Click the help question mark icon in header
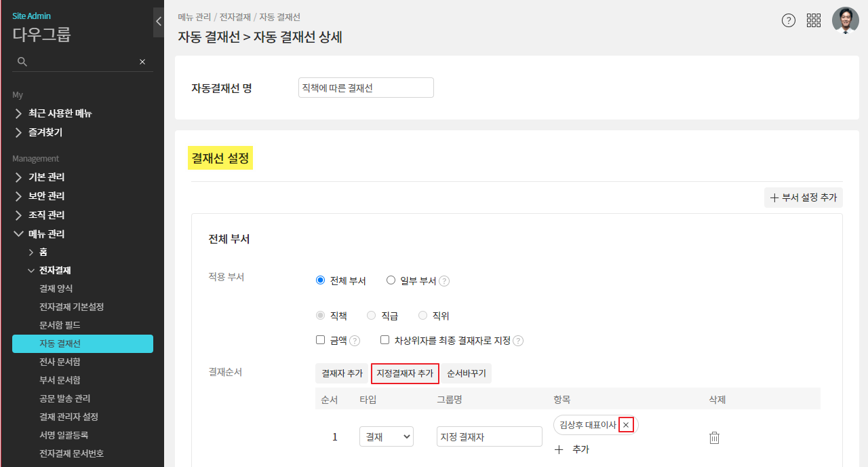The width and height of the screenshot is (868, 467). coord(788,20)
